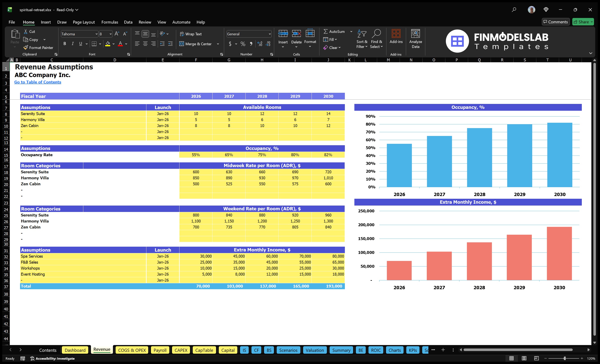Viewport: 600px width, 364px height.
Task: Open the General number format dropdown
Action: 269,34
